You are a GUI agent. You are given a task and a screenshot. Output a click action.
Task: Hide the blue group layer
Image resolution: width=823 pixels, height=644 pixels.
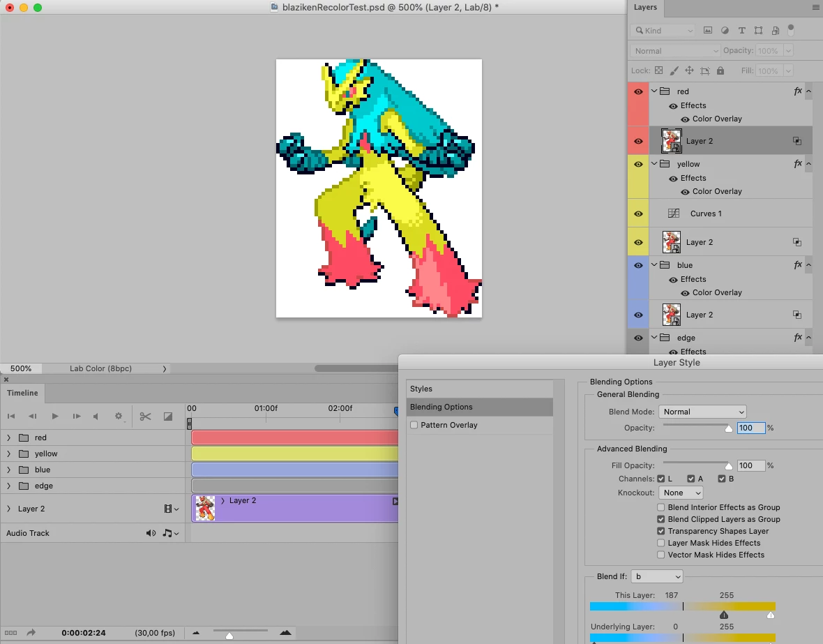coord(638,265)
